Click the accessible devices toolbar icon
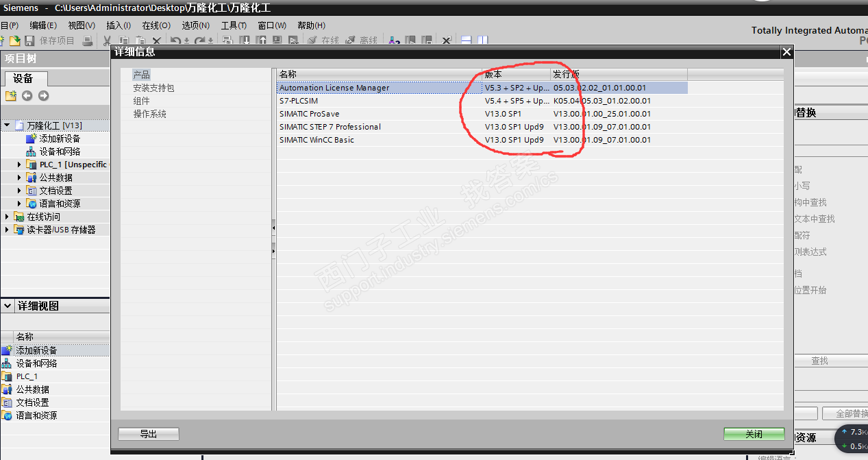Viewport: 868px width, 460px height. (x=394, y=41)
